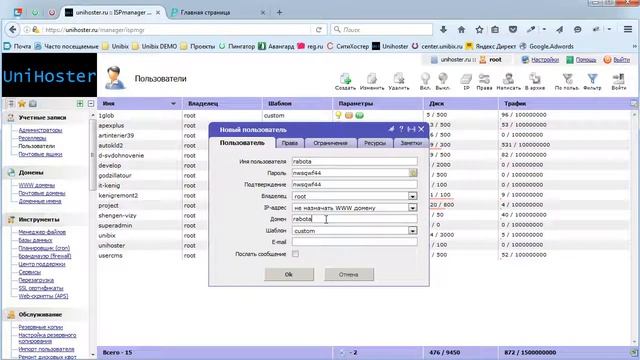Click the Права toolbar icon above the table

(x=484, y=81)
